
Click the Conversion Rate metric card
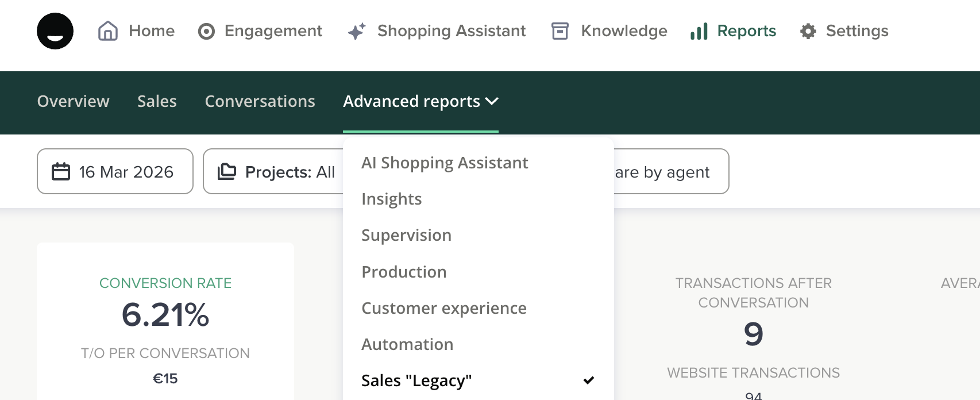pos(165,322)
